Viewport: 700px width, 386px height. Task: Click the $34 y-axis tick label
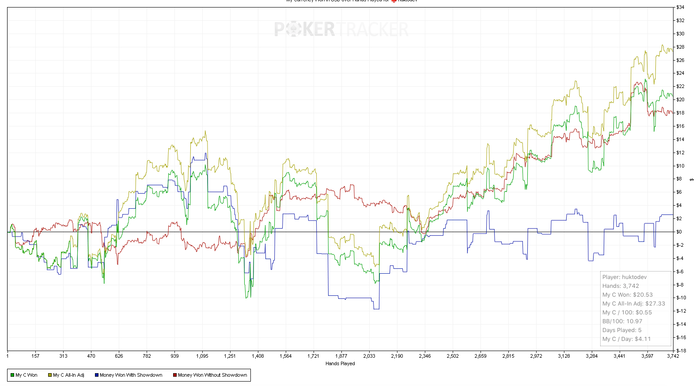[x=680, y=7]
